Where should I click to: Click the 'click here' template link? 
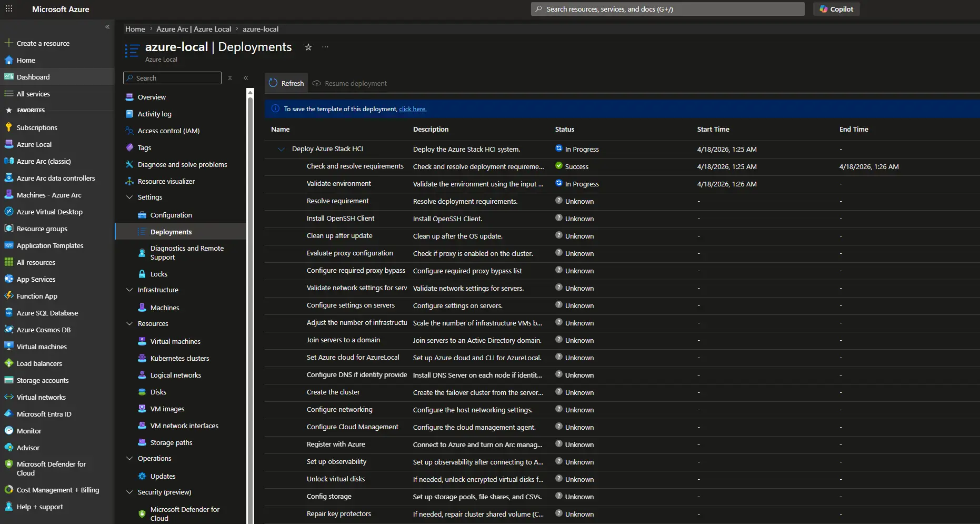tap(413, 109)
